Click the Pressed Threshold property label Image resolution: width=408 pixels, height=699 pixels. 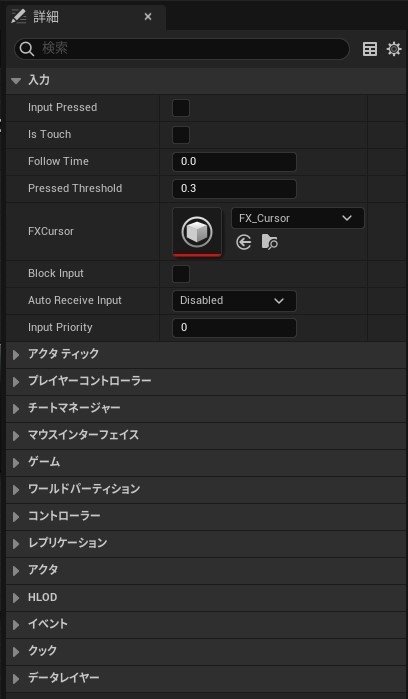coord(75,188)
